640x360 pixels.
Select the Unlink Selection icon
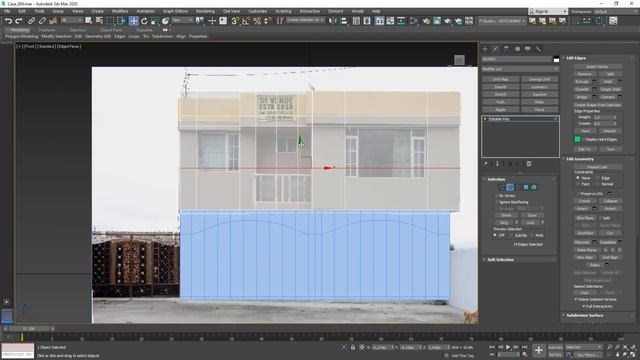[42, 21]
